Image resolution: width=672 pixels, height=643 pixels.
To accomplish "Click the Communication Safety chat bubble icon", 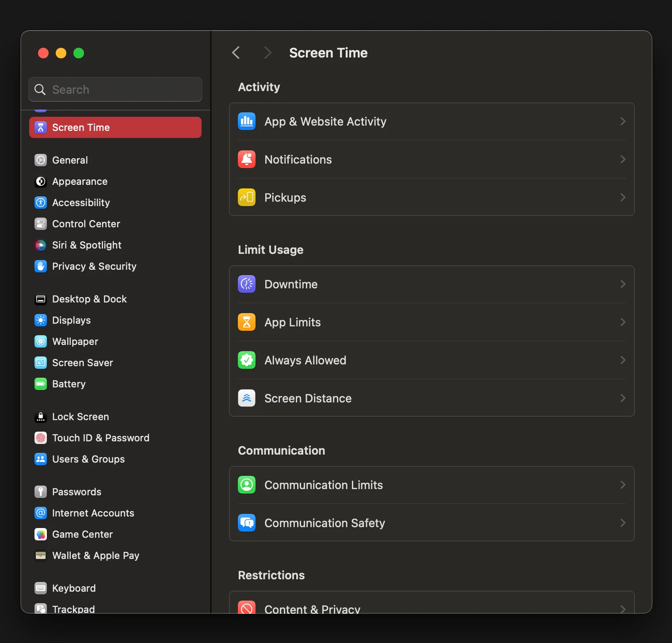I will click(247, 523).
